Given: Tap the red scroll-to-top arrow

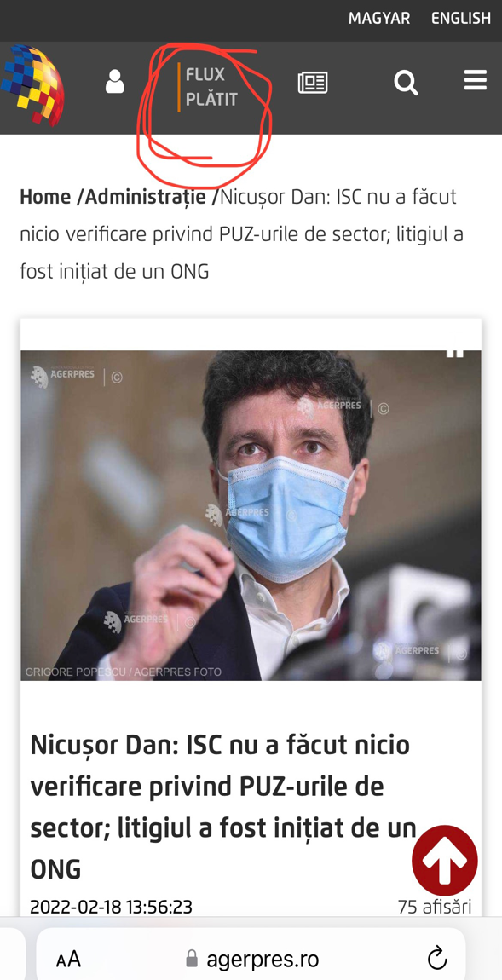Looking at the screenshot, I should [x=445, y=861].
